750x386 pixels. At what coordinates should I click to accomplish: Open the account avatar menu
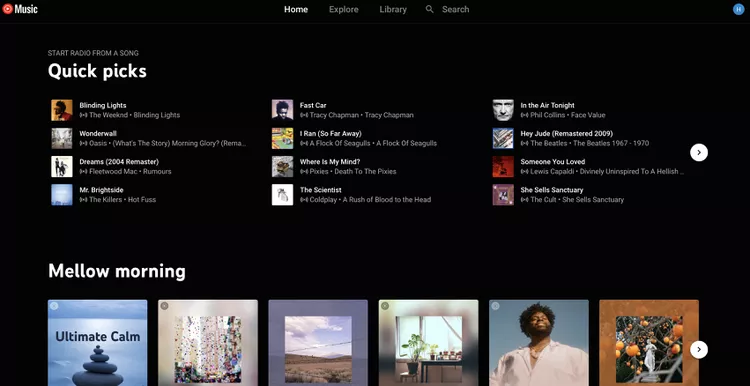pyautogui.click(x=739, y=9)
